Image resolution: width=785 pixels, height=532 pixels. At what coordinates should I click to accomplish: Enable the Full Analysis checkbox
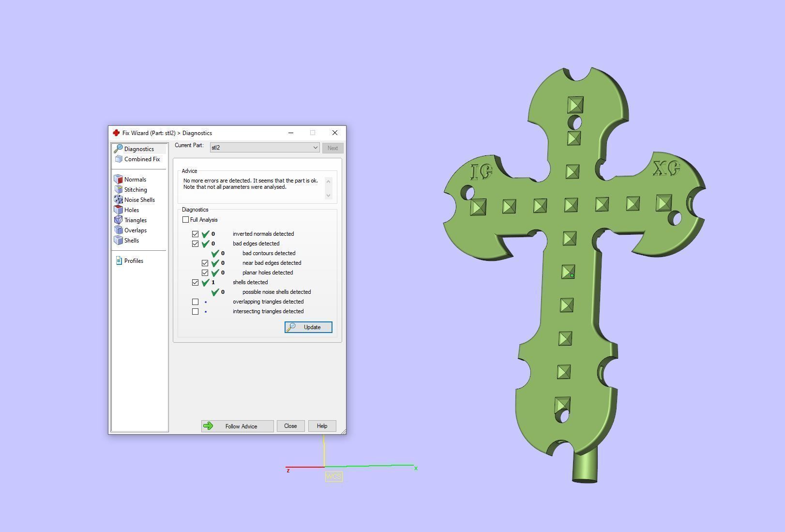click(185, 219)
